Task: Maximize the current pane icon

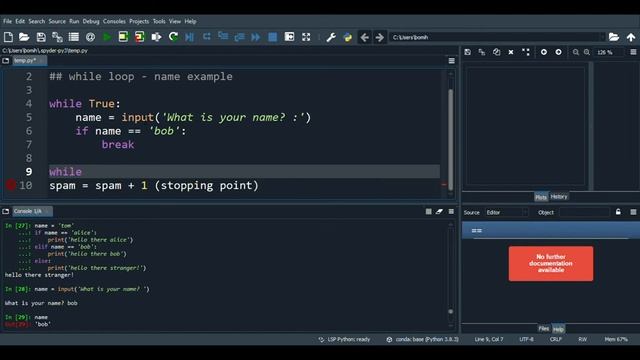Action: coord(289,37)
